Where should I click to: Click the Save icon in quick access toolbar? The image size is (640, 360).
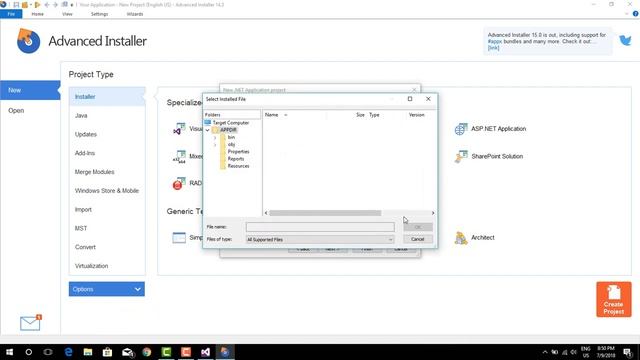click(x=16, y=5)
